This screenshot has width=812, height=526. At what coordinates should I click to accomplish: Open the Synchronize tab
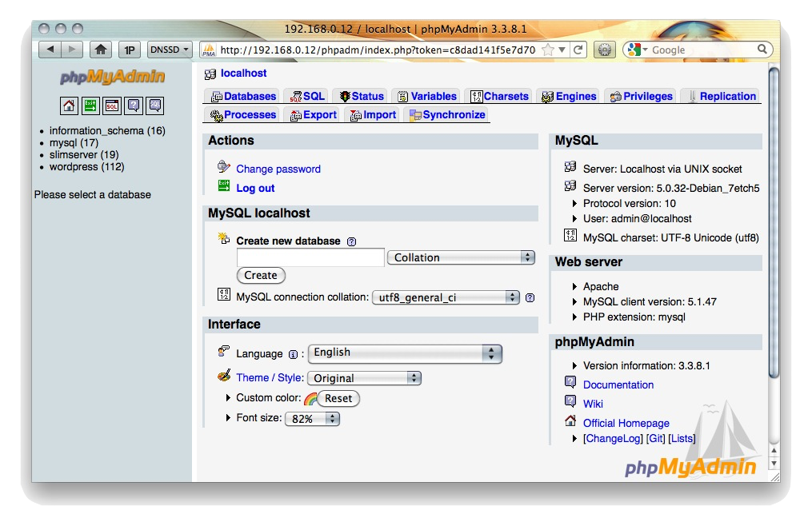[x=447, y=115]
